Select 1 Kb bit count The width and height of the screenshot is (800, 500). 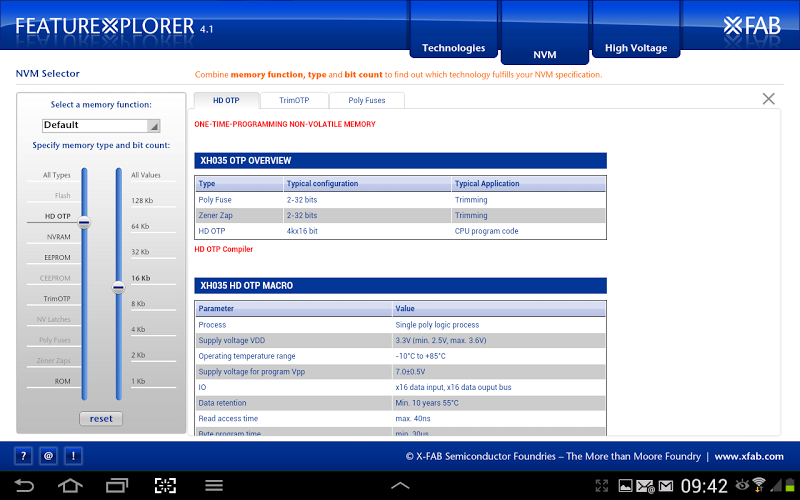(138, 381)
